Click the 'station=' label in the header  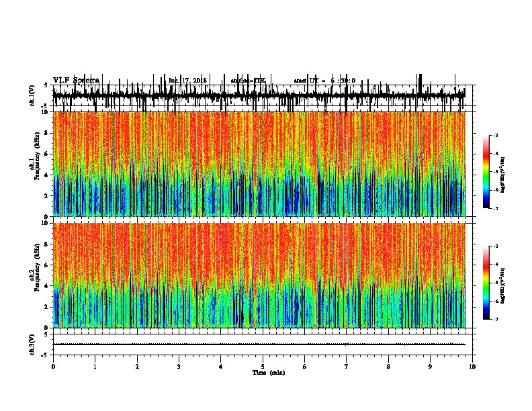click(x=242, y=81)
